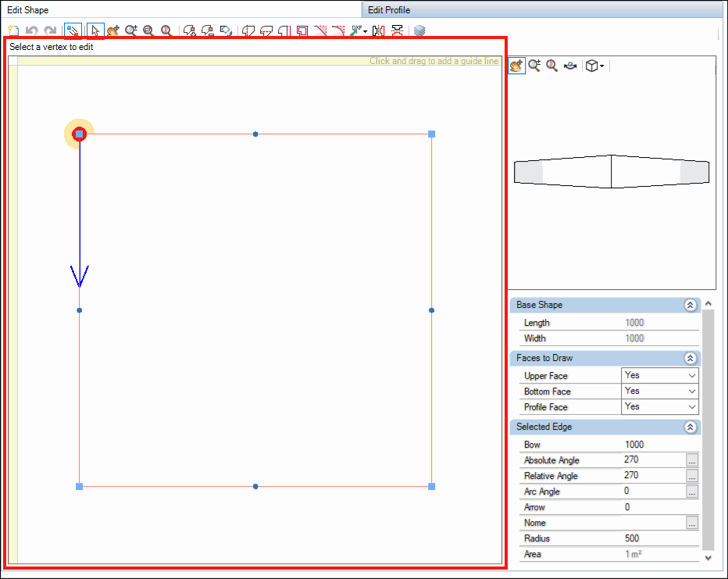Click the Base Shape Width value 1000
Image resolution: width=728 pixels, height=579 pixels.
pos(634,338)
